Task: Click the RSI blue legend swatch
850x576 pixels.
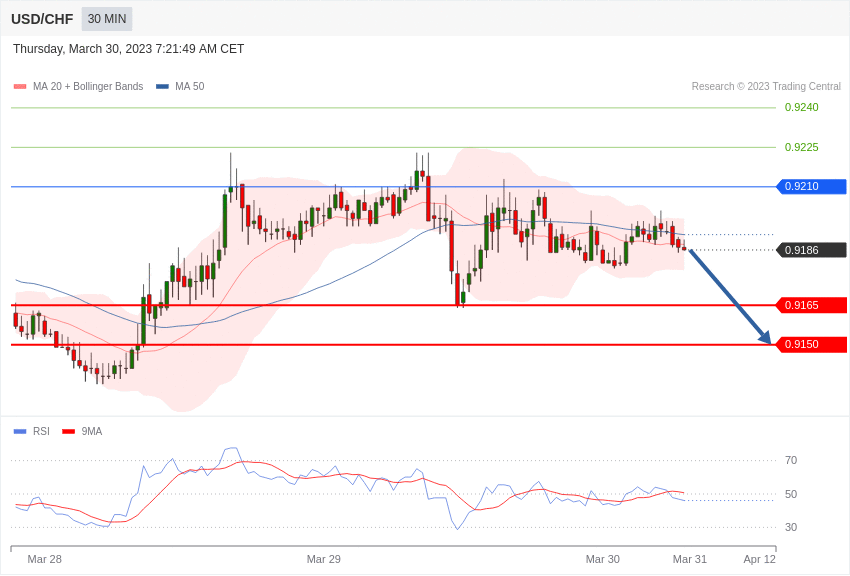Action: [20, 432]
